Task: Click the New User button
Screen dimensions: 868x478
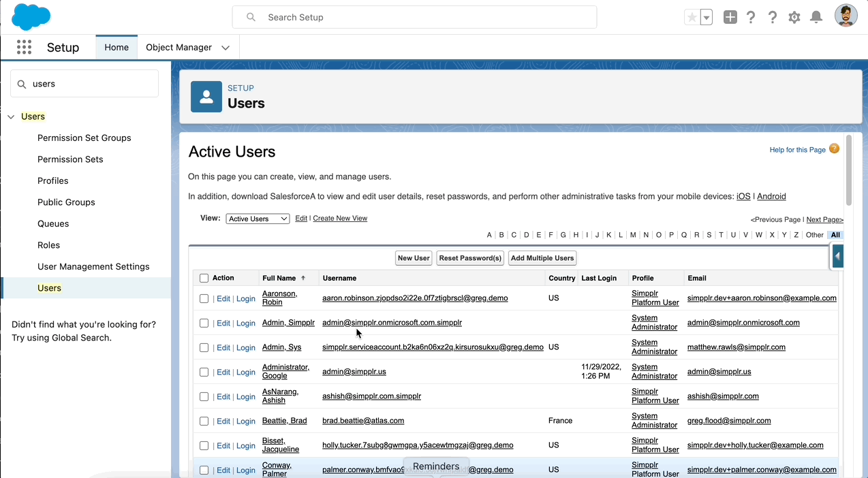Action: click(414, 258)
